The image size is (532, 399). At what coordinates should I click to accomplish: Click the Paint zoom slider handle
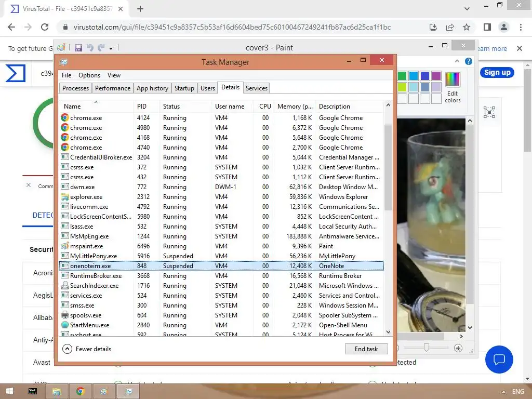(427, 348)
